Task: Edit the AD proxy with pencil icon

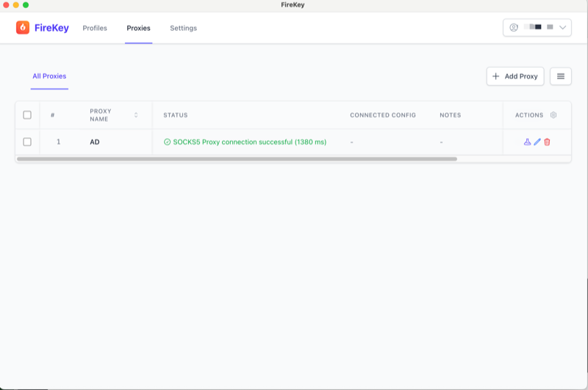Action: click(537, 142)
